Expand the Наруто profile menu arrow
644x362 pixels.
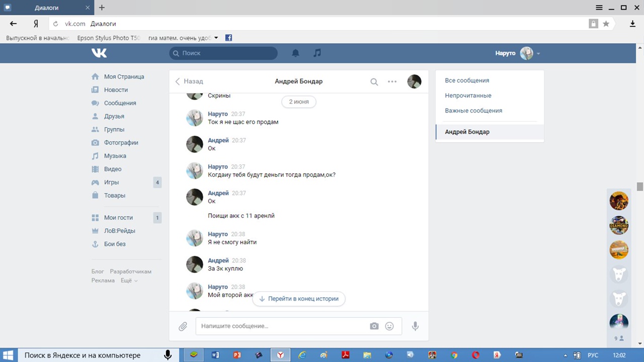point(538,53)
